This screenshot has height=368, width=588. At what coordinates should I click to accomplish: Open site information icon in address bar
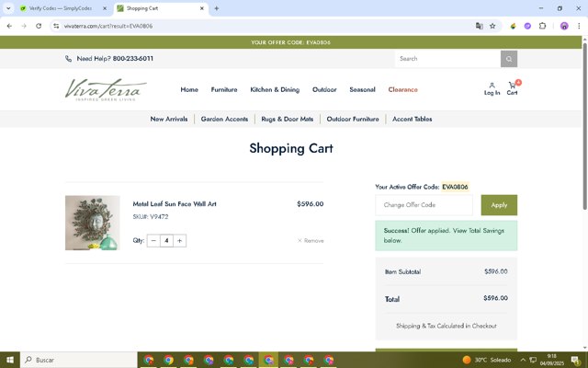pos(56,26)
